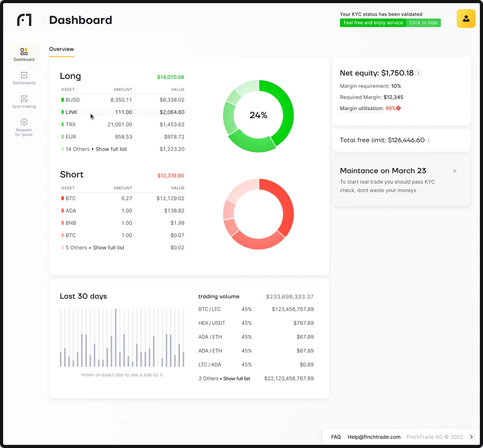Open the FAQ link in footer

[336, 437]
